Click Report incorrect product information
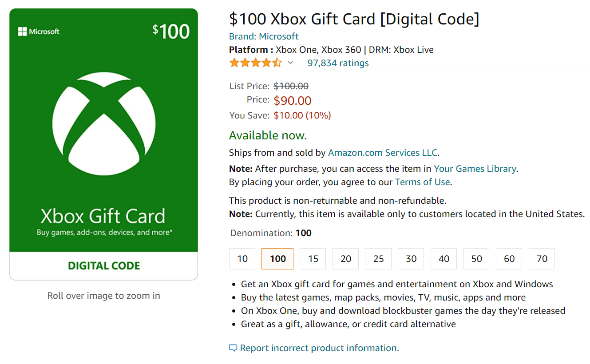Image resolution: width=590 pixels, height=364 pixels. pos(319,348)
